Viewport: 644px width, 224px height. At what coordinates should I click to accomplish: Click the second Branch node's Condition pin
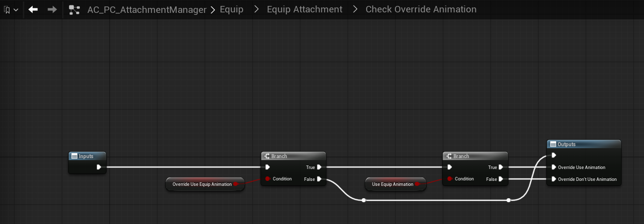[450, 179]
